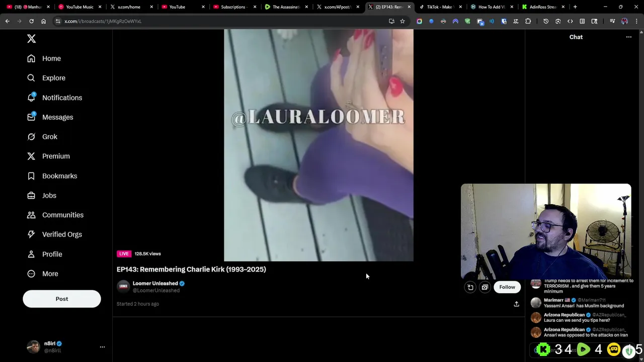Open the Explore page

(46, 78)
